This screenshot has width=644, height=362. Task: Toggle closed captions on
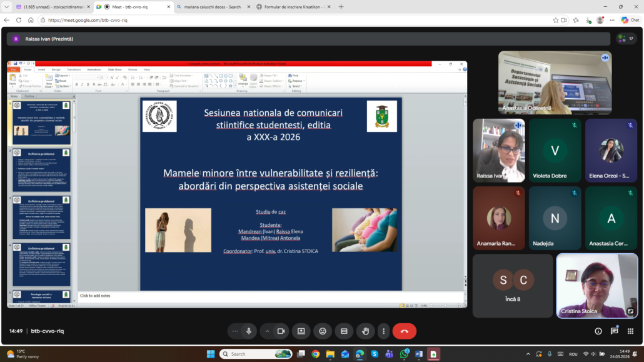(344, 331)
